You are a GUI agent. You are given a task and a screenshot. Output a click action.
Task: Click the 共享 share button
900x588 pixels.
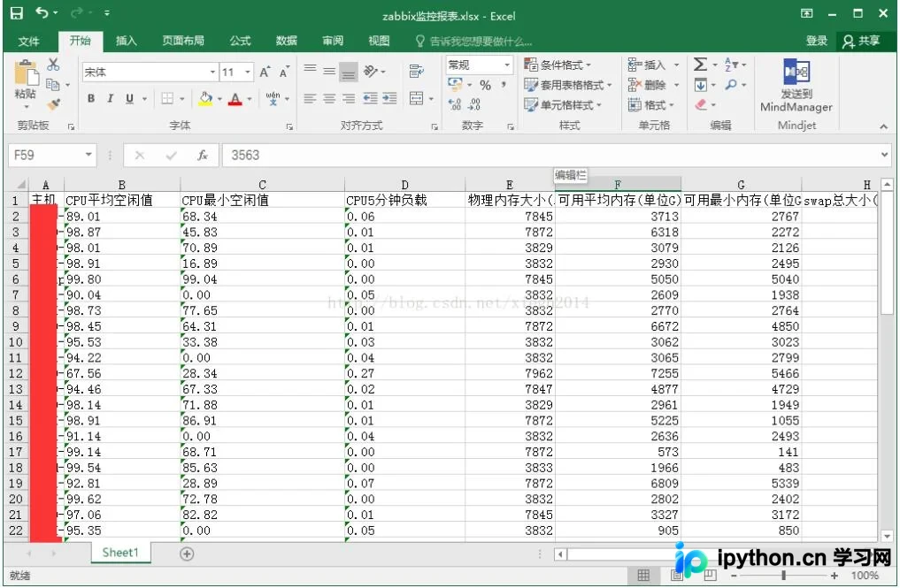pos(861,41)
